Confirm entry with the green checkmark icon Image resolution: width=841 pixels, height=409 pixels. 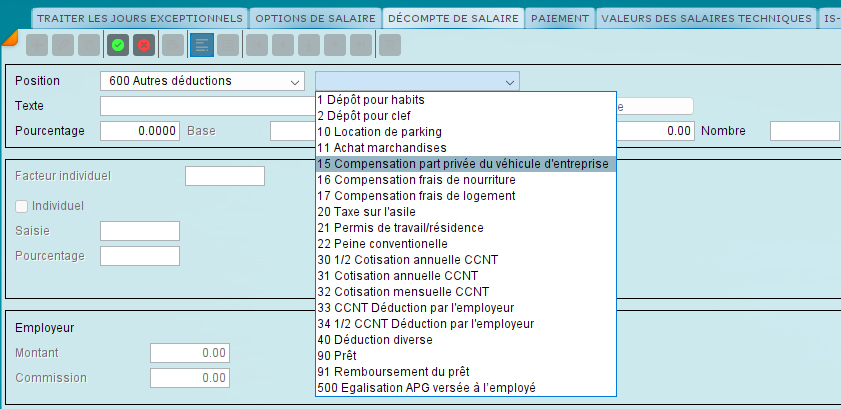pos(118,46)
